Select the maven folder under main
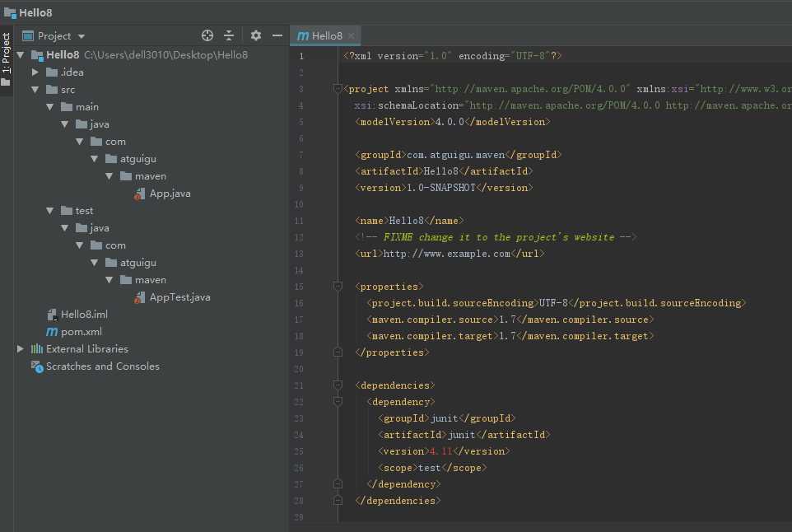792x532 pixels. tap(150, 175)
